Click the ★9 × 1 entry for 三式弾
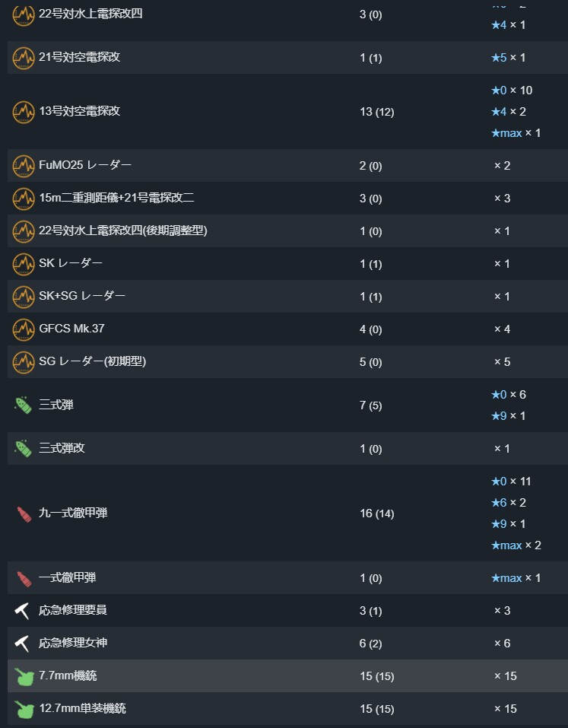Screen dimensions: 568x728 point(509,416)
